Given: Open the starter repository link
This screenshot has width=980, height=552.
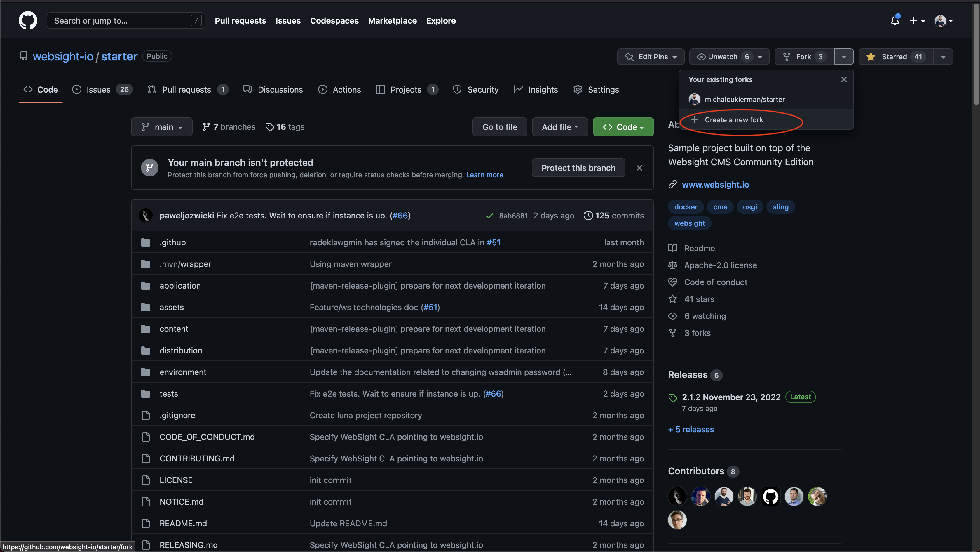Looking at the screenshot, I should (119, 56).
